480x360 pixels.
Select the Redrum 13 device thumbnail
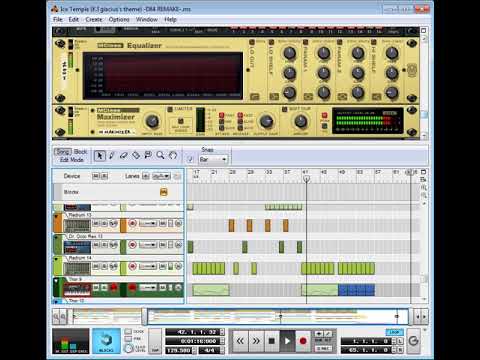pos(77,225)
